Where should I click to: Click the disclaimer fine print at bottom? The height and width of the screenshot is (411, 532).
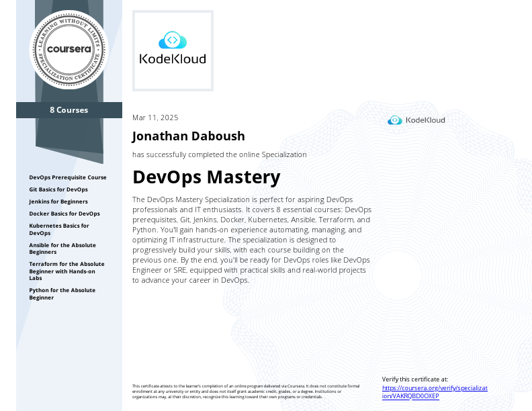(246, 392)
